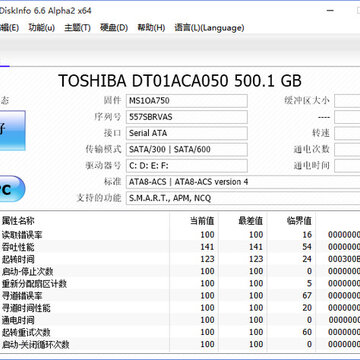
Task: Select the 重新分配扇区计数 attribute row
Action: [180, 283]
